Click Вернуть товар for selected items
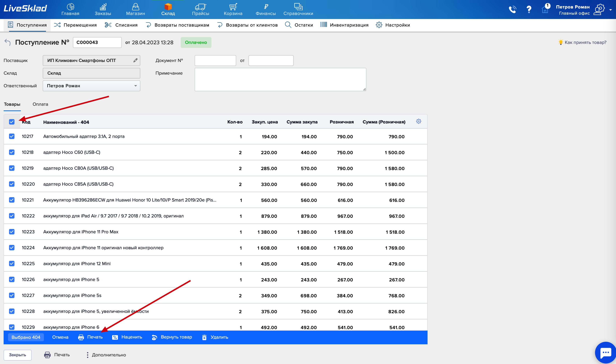 click(x=172, y=337)
